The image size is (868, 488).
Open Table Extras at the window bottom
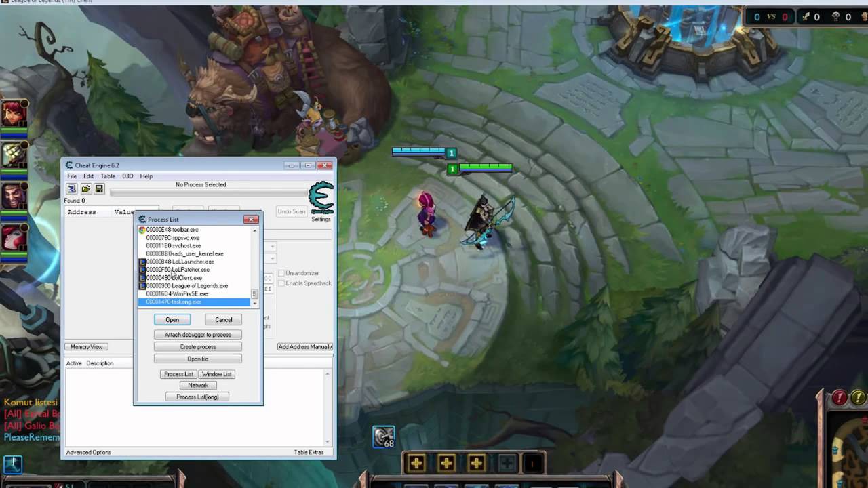[x=309, y=452]
